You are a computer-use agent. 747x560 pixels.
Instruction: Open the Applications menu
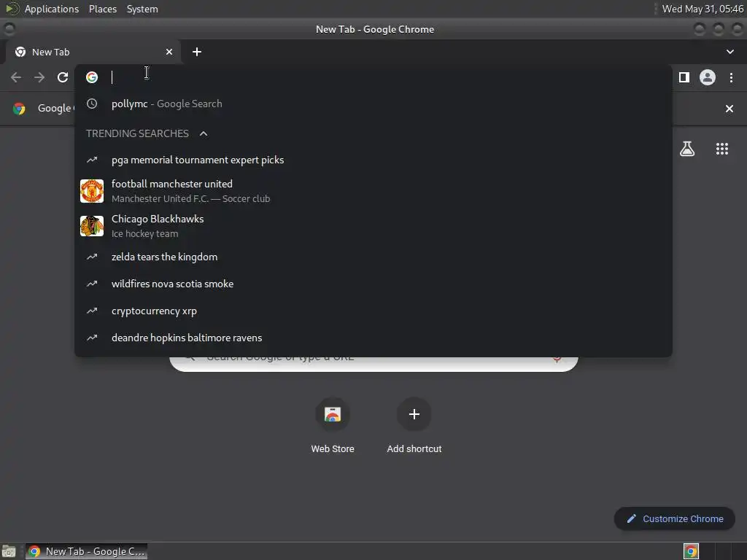52,9
